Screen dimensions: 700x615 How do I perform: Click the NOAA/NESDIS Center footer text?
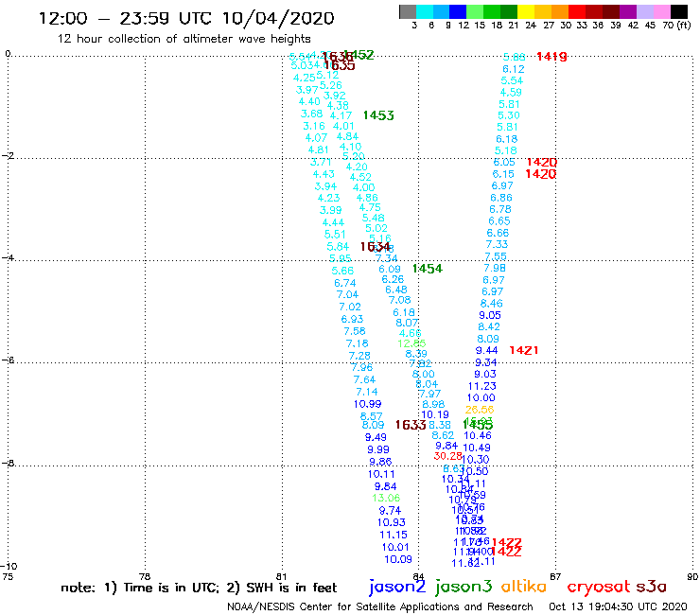(380, 606)
